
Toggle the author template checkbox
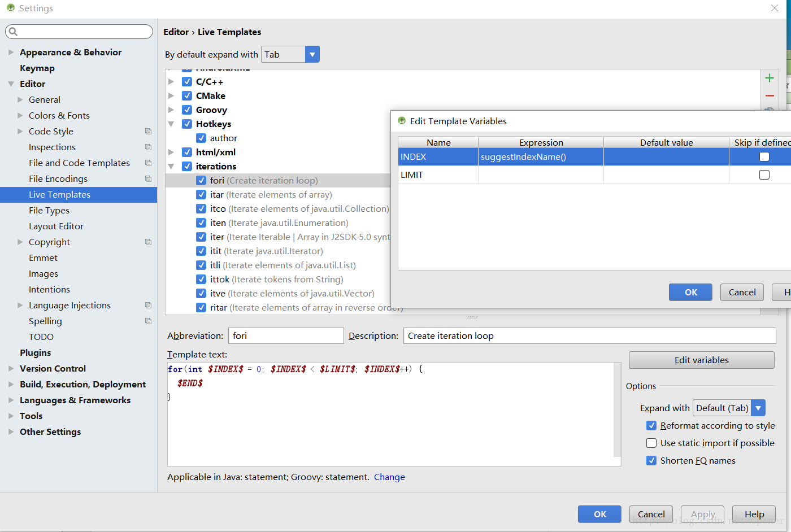coord(201,138)
